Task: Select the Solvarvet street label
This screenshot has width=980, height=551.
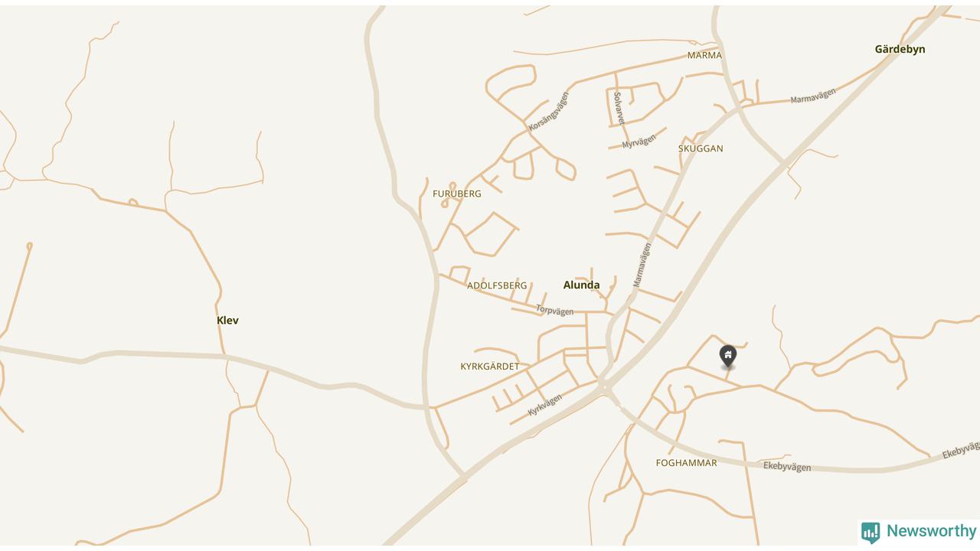Action: tap(619, 109)
